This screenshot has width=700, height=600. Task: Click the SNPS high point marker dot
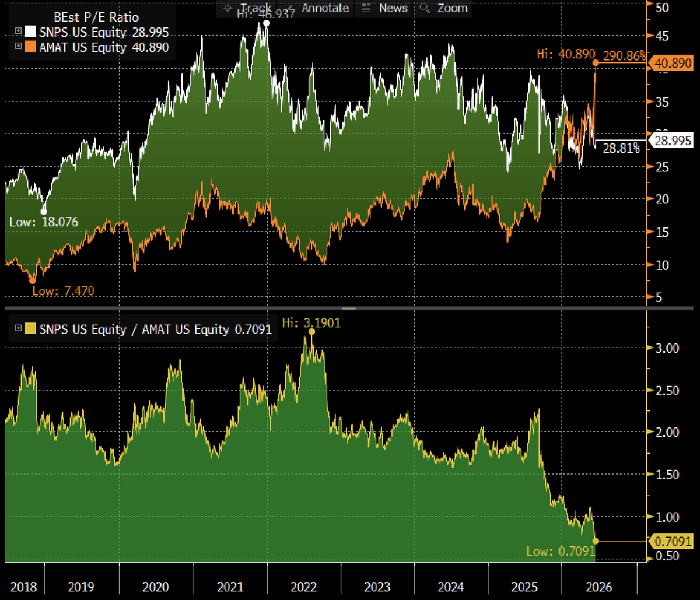click(x=267, y=23)
